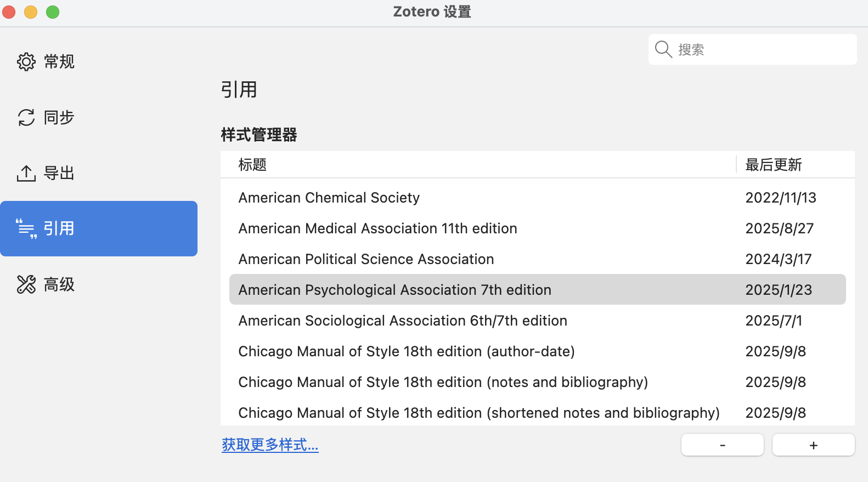Choose American Political Science Association style
Image resolution: width=868 pixels, height=482 pixels.
coord(366,259)
